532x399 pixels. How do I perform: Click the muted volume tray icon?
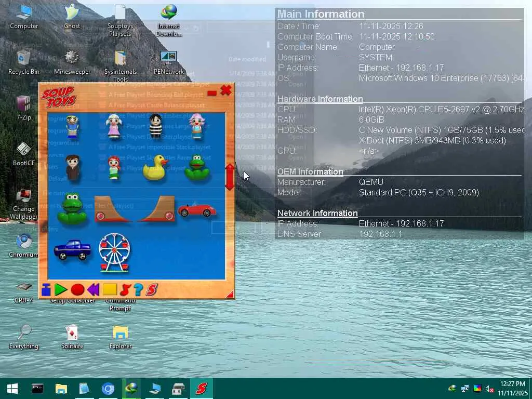489,389
